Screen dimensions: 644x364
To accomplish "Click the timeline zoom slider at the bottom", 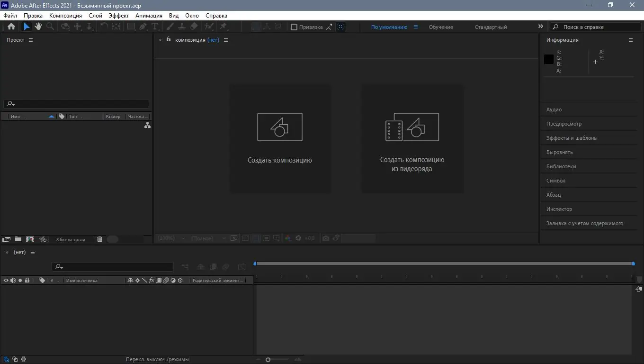I will point(268,359).
